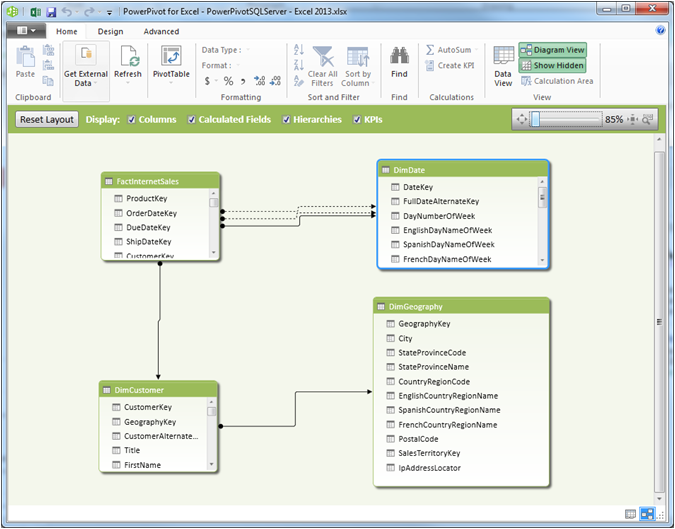Select FactInternetSales table header
The width and height of the screenshot is (675, 529).
pyautogui.click(x=161, y=181)
